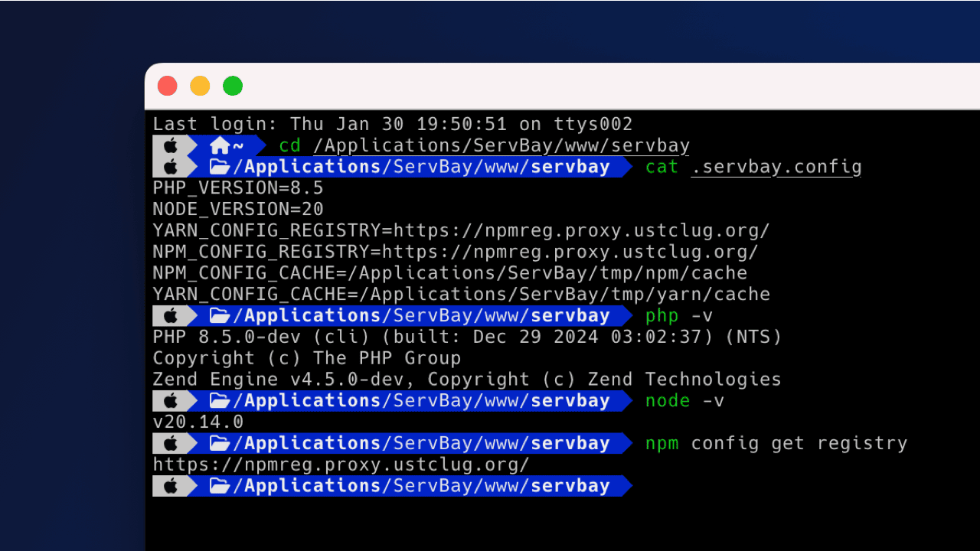This screenshot has width=980, height=551.
Task: Click the v20.14.0 output
Action: (198, 422)
